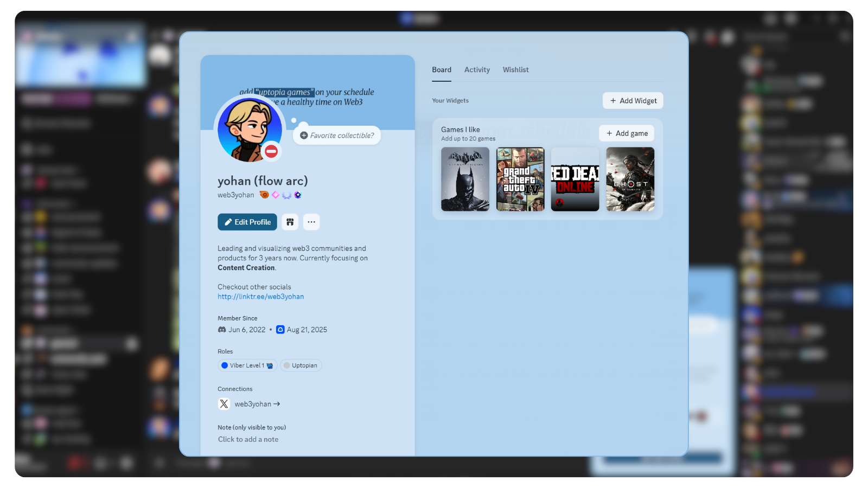Click the yohan profile avatar picture
This screenshot has width=868, height=488.
point(250,130)
